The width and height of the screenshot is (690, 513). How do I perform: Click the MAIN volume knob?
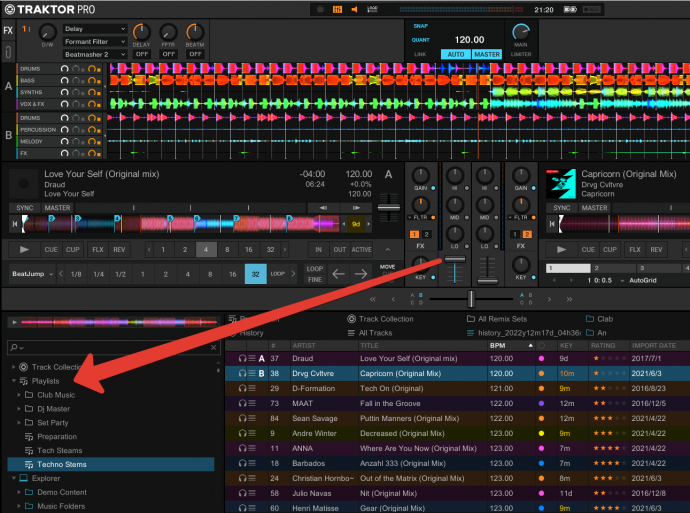(521, 32)
